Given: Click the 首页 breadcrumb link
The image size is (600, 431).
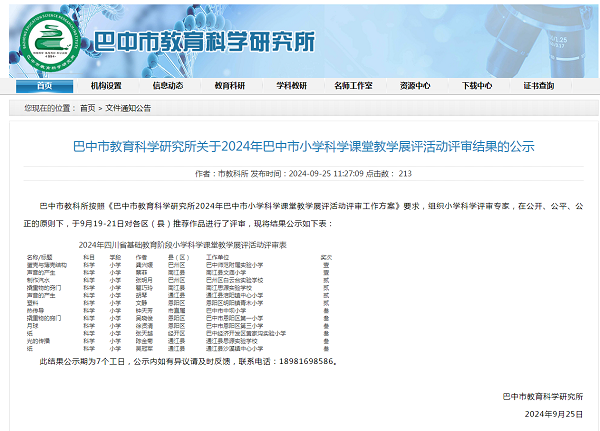Looking at the screenshot, I should tap(88, 108).
